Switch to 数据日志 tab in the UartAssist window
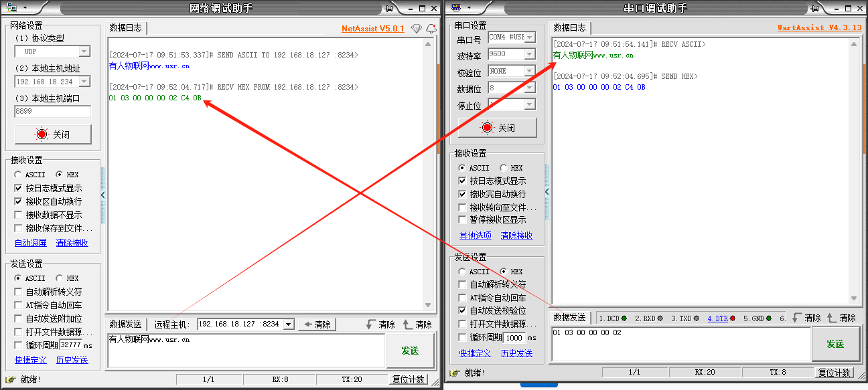The height and width of the screenshot is (390, 868). 569,28
